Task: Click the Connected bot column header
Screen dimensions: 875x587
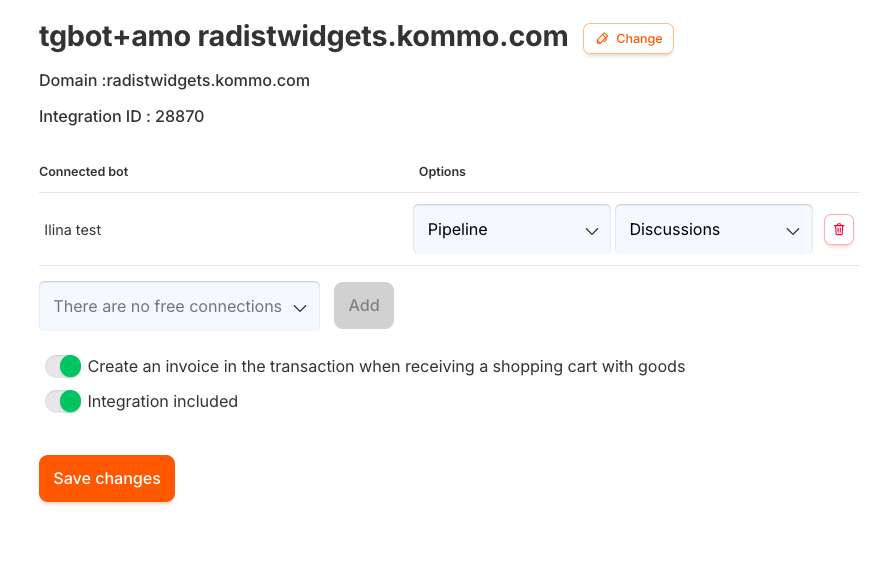Action: (x=84, y=171)
